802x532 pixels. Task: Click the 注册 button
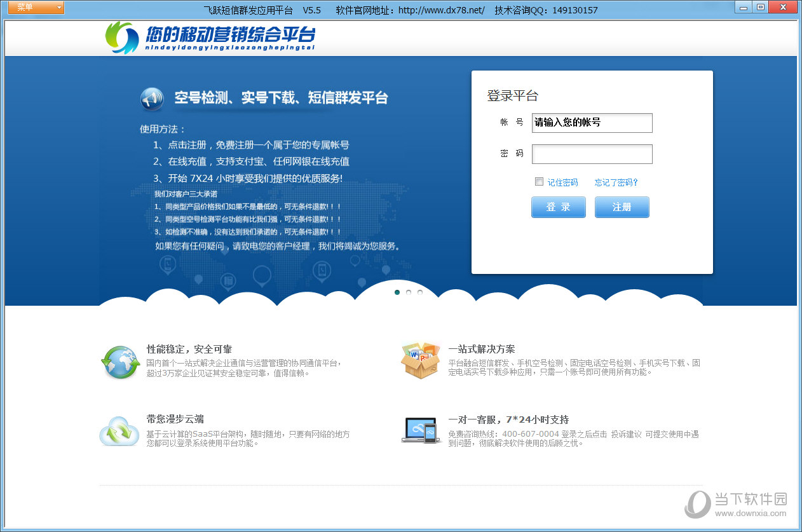click(x=622, y=207)
